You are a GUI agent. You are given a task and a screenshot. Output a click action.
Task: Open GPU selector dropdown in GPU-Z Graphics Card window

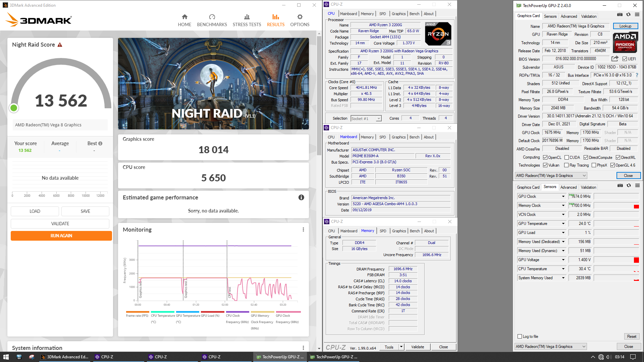pyautogui.click(x=551, y=176)
